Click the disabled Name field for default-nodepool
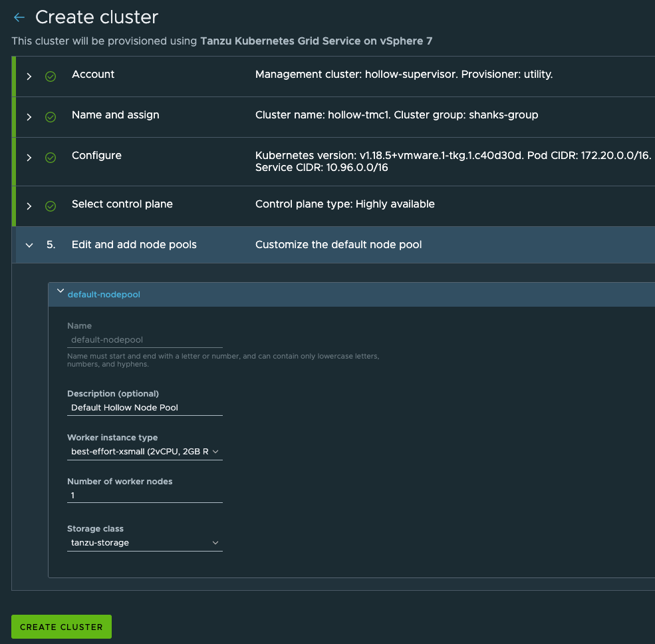Image resolution: width=655 pixels, height=644 pixels. point(144,339)
